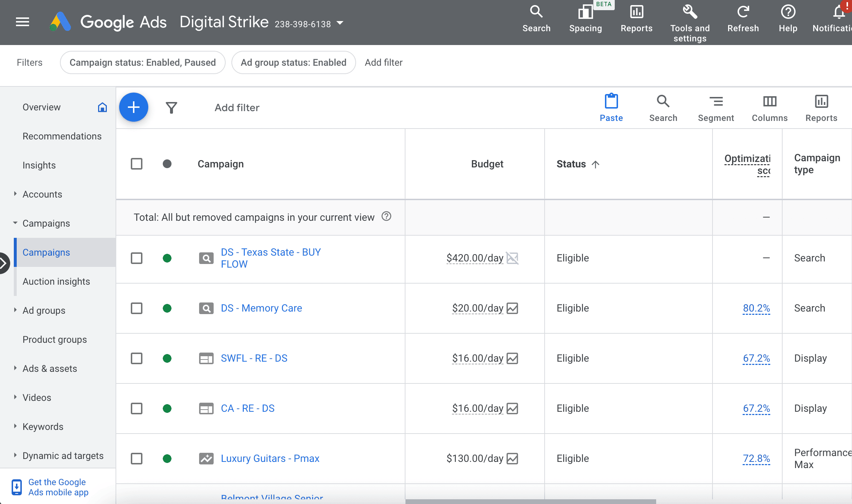Expand Dynamic ad targets section

[x=15, y=455]
